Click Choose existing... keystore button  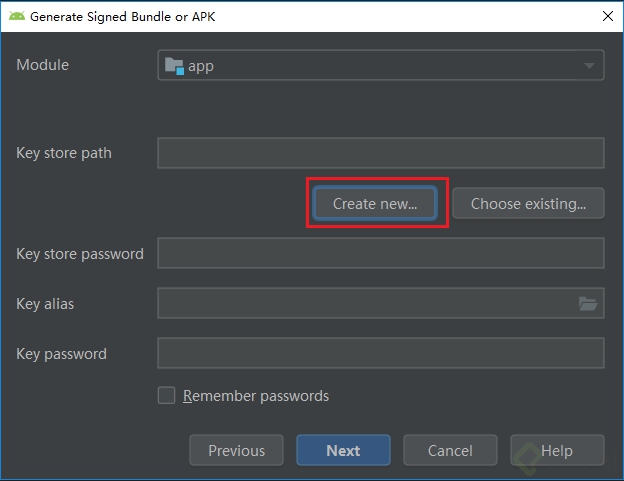(528, 203)
